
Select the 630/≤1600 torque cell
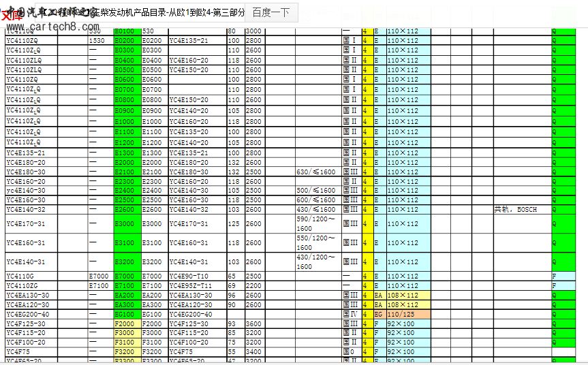pos(318,172)
